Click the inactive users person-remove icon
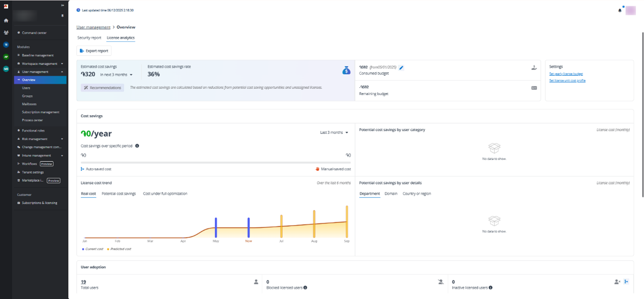Viewport: 644px width, 299px height. (x=617, y=282)
